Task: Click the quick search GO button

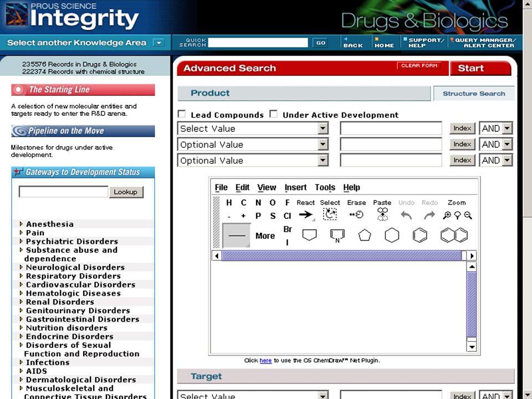Action: click(x=321, y=43)
